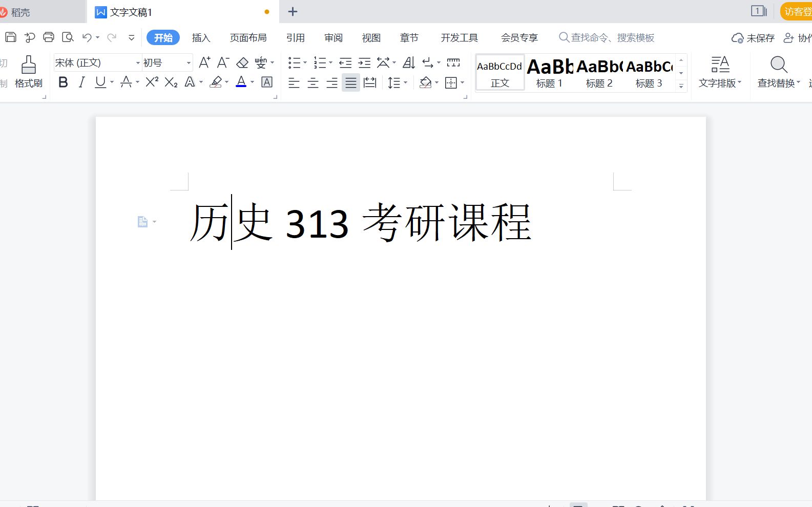Open quick access toolbar customize arrow

pos(131,37)
